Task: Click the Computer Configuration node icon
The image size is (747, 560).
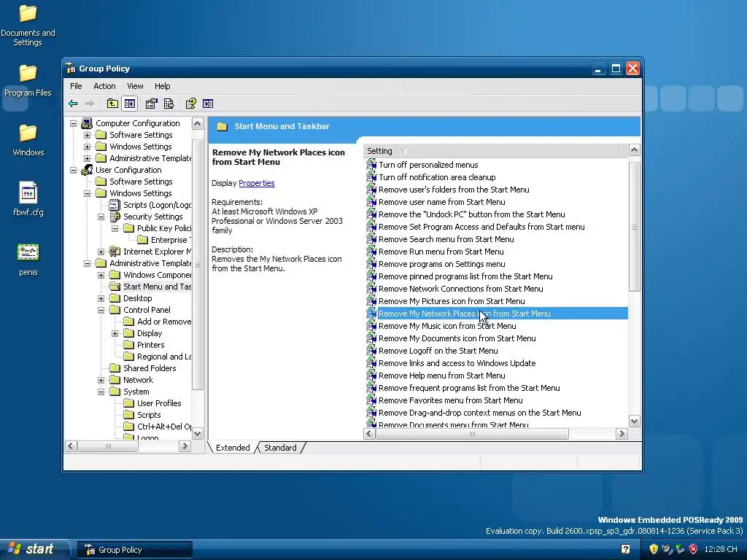Action: tap(87, 123)
